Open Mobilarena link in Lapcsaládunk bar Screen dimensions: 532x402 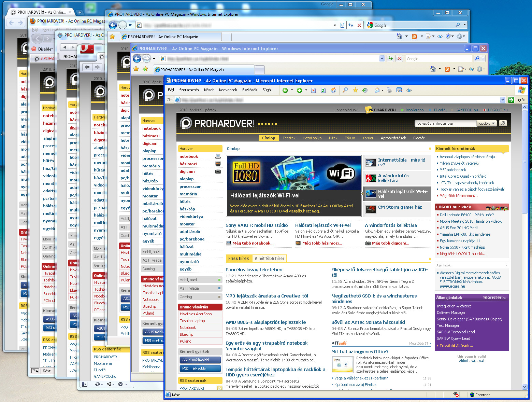tap(415, 110)
